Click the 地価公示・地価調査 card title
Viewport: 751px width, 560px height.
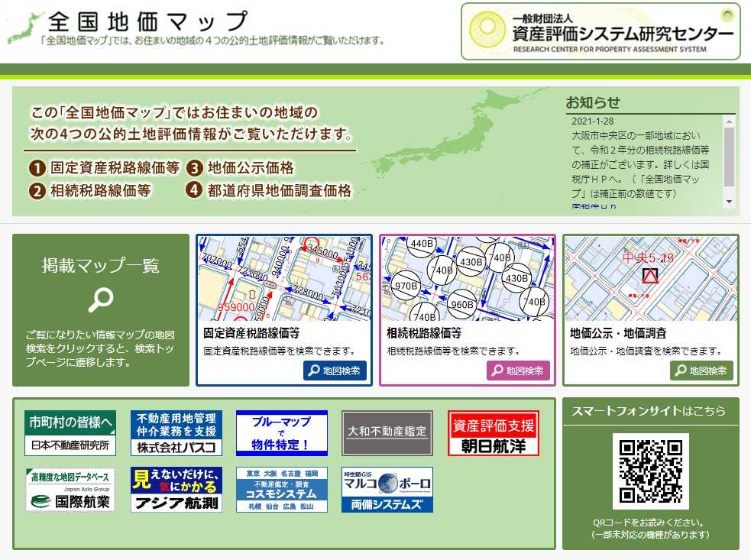(618, 333)
